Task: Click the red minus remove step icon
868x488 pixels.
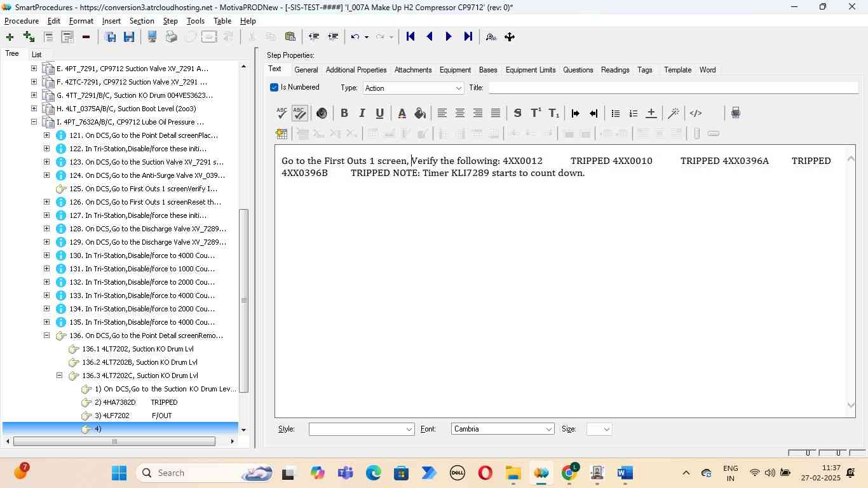Action: [86, 37]
